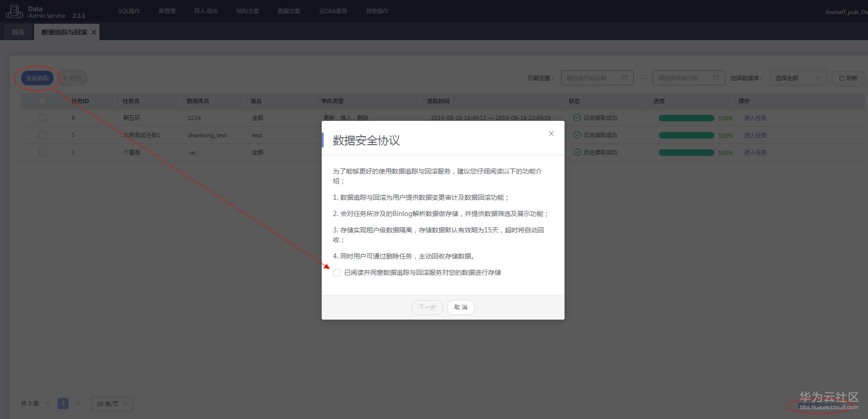The height and width of the screenshot is (419, 868).
Task: Click the 下一步 button in dialog
Action: point(427,307)
